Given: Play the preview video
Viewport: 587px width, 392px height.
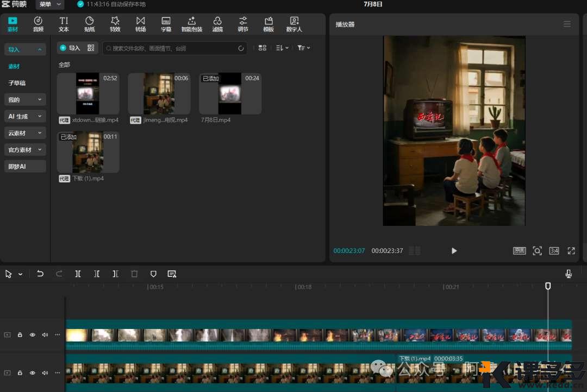Looking at the screenshot, I should click(x=454, y=251).
